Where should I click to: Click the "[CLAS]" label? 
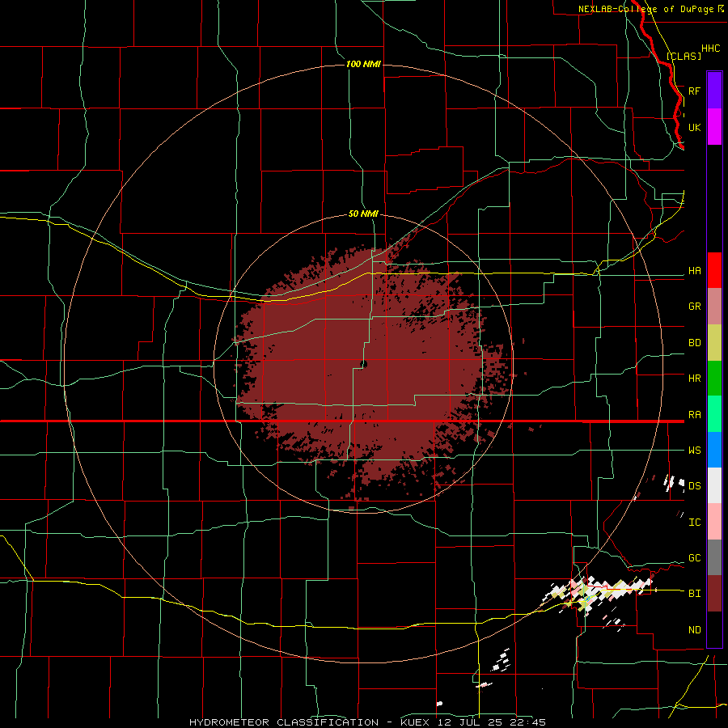click(684, 56)
